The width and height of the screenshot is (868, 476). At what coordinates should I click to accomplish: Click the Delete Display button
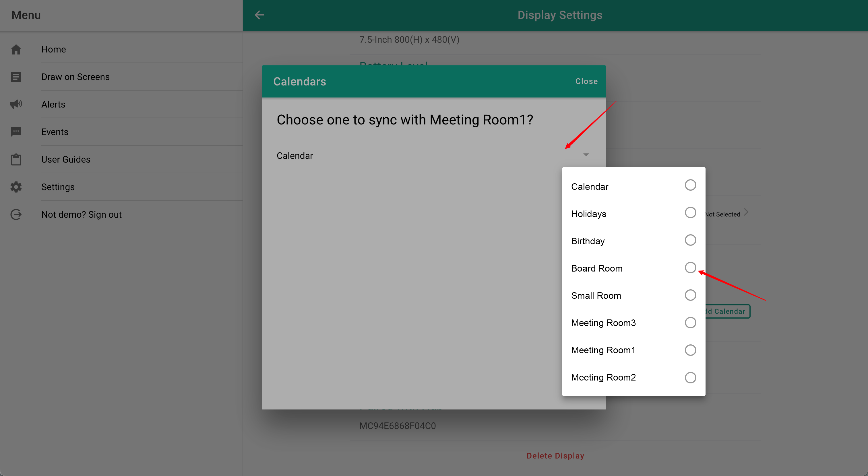click(555, 456)
